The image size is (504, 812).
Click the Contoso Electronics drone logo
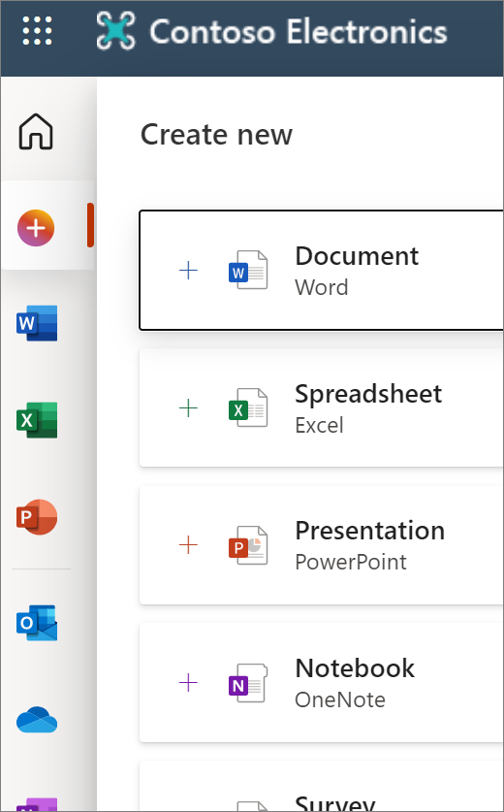pyautogui.click(x=116, y=31)
